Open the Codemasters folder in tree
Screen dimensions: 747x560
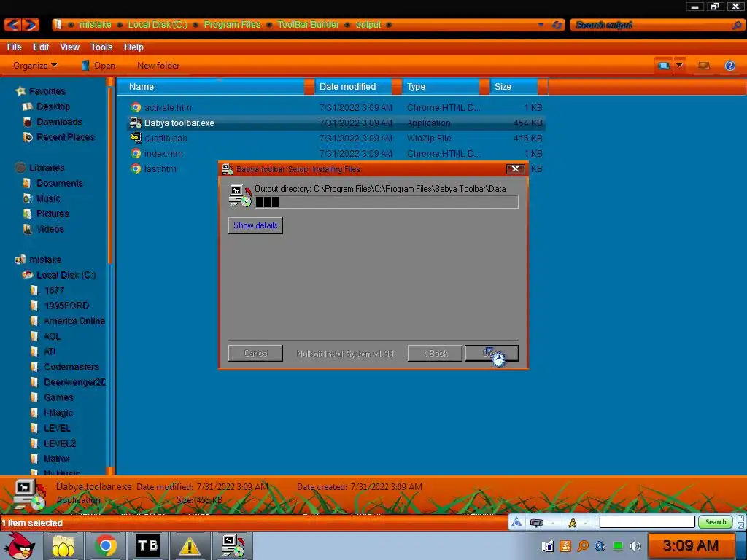point(71,367)
